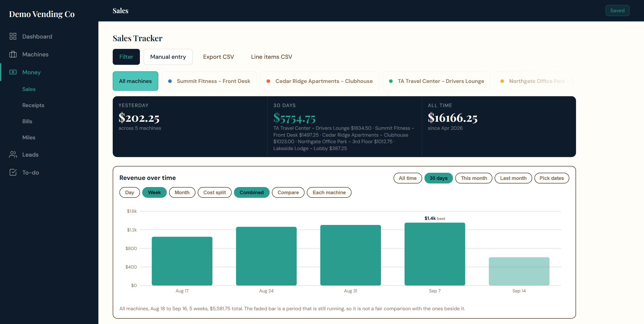
Task: Click the Demo Vending Co title
Action: point(42,14)
